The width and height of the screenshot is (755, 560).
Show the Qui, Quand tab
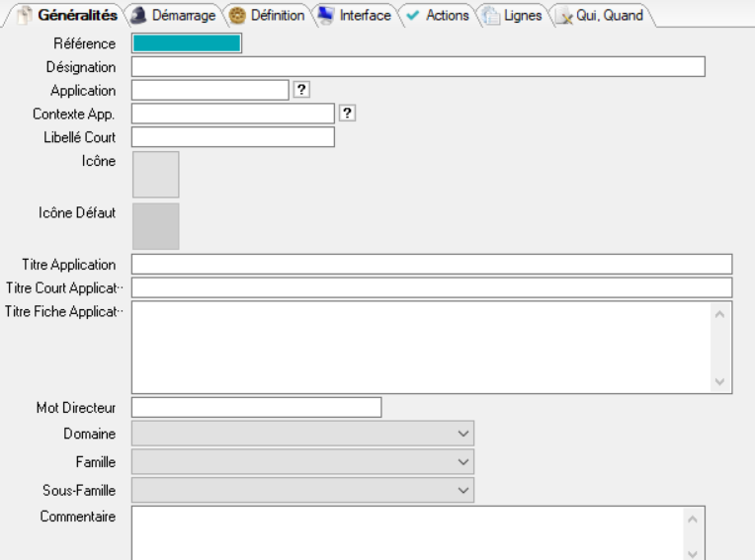(601, 16)
